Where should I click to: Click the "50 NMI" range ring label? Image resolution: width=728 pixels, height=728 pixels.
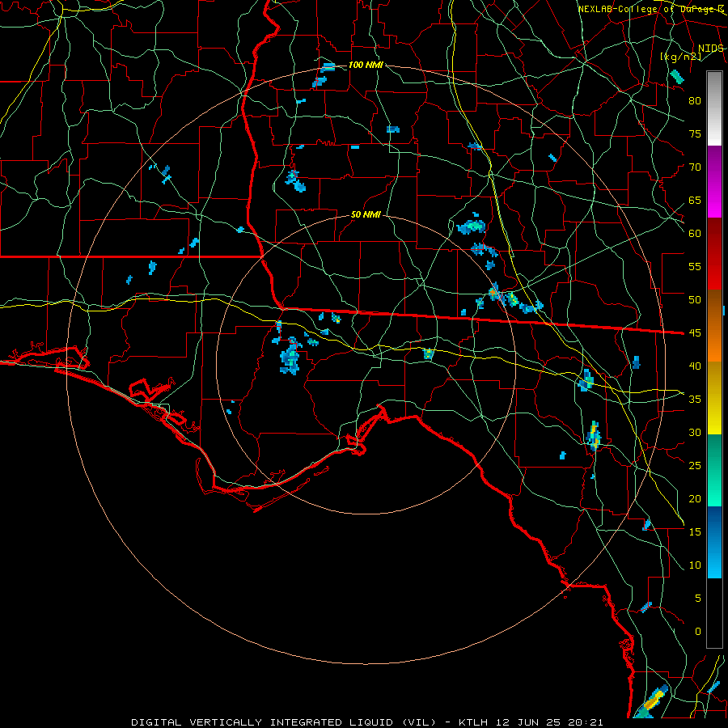[366, 214]
